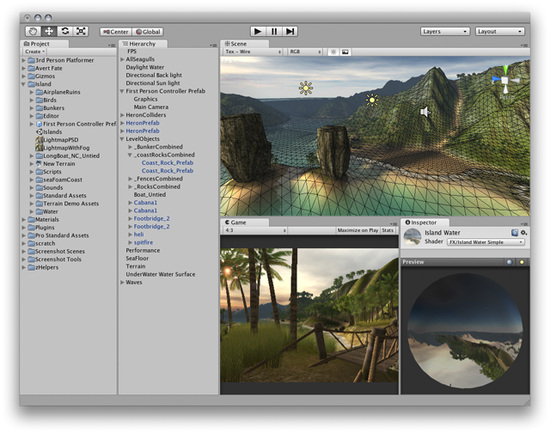Select the Move transform tool

click(49, 31)
